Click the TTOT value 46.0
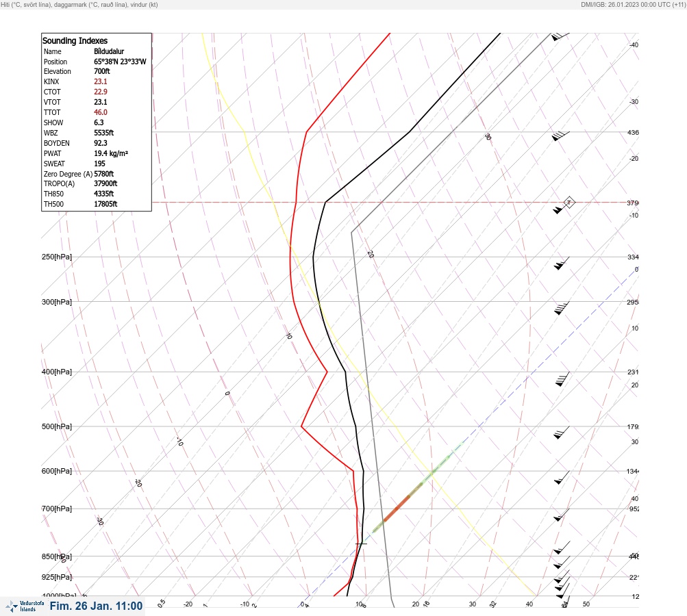The image size is (687, 616). [x=100, y=112]
